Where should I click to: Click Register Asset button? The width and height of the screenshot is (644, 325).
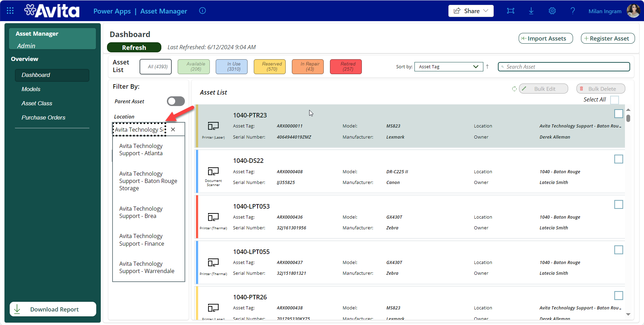click(608, 38)
